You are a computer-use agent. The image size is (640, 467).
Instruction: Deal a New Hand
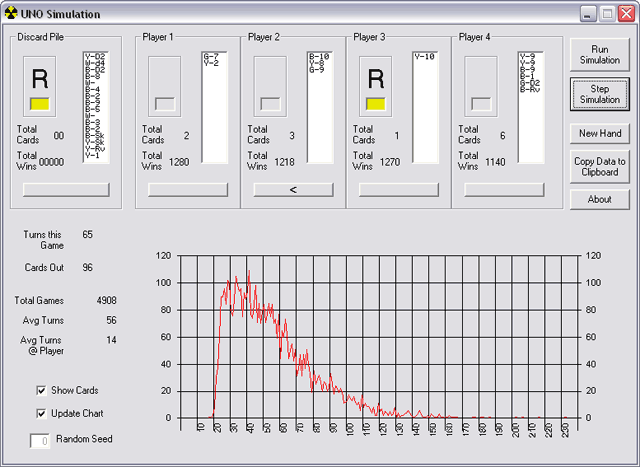click(600, 133)
